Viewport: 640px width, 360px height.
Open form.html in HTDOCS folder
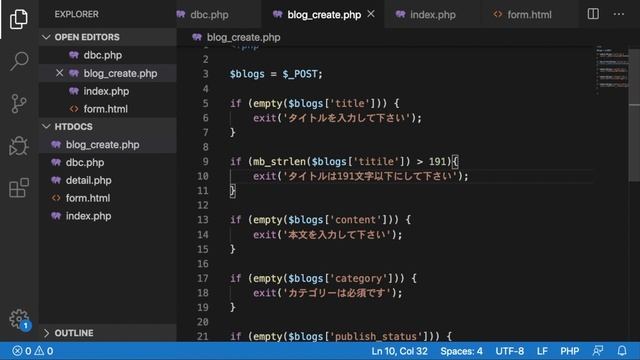[108, 198]
